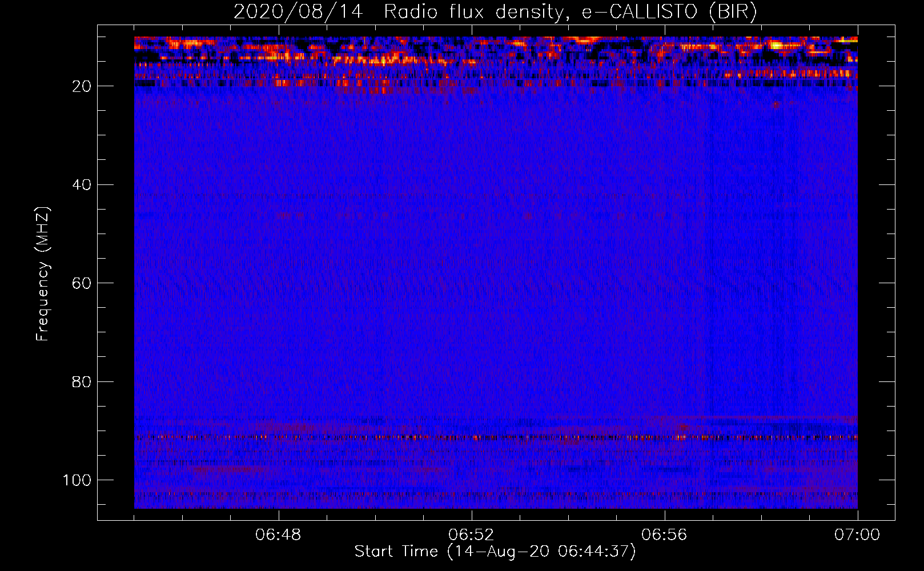Click the '80' frequency tick label
This screenshot has height=571, width=924.
(82, 381)
